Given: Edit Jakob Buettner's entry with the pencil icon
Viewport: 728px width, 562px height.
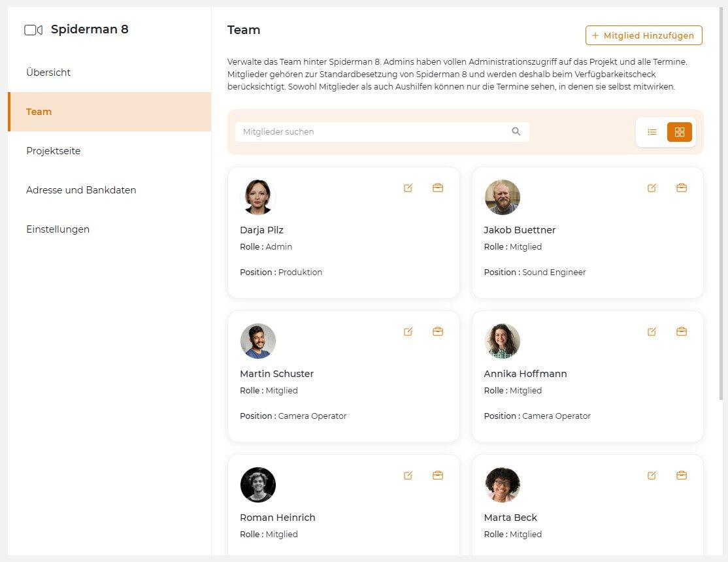Looking at the screenshot, I should [x=652, y=188].
